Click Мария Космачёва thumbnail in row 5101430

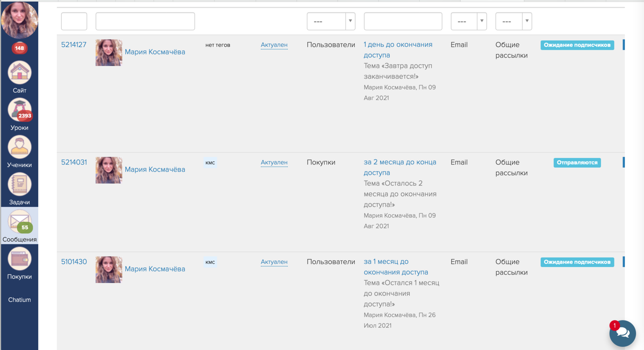109,270
